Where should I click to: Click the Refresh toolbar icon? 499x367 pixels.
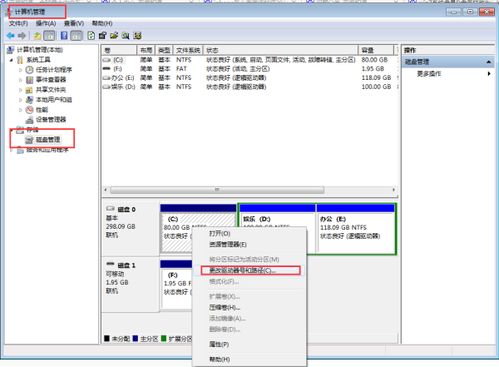click(91, 36)
